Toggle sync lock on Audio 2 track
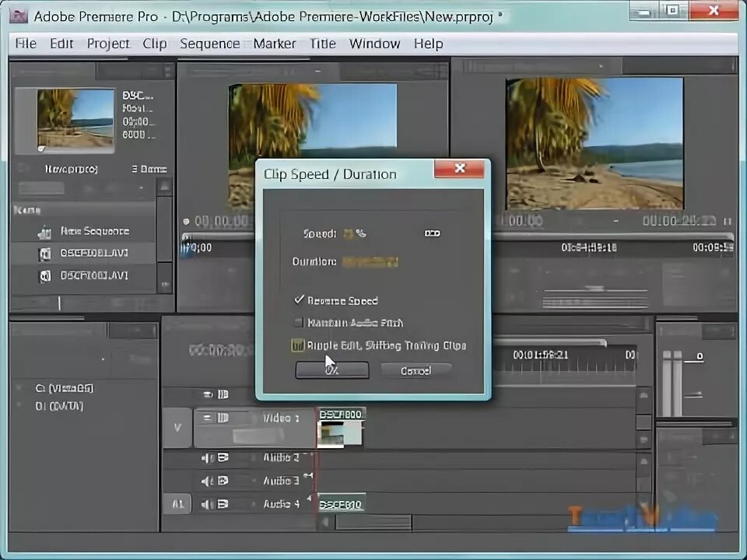The image size is (747, 560). 223,457
